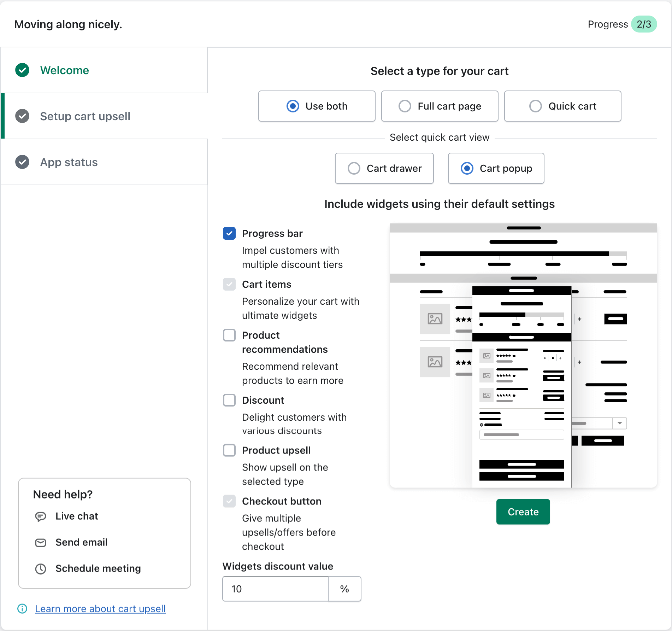Click the Send email envelope icon

coord(41,543)
